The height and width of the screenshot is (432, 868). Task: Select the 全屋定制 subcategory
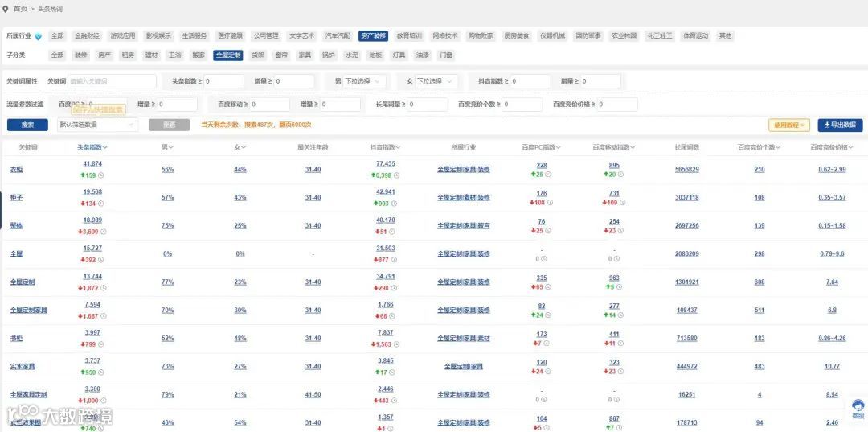click(x=228, y=55)
